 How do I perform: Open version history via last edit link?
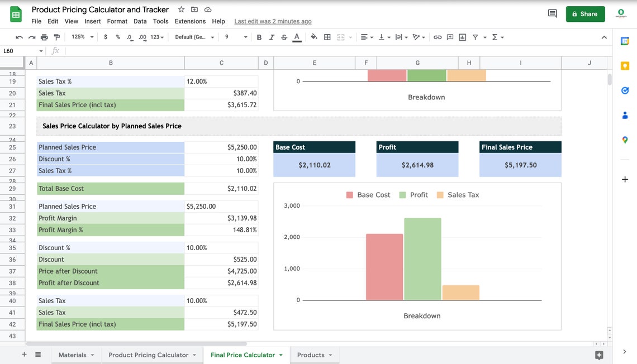coord(273,21)
